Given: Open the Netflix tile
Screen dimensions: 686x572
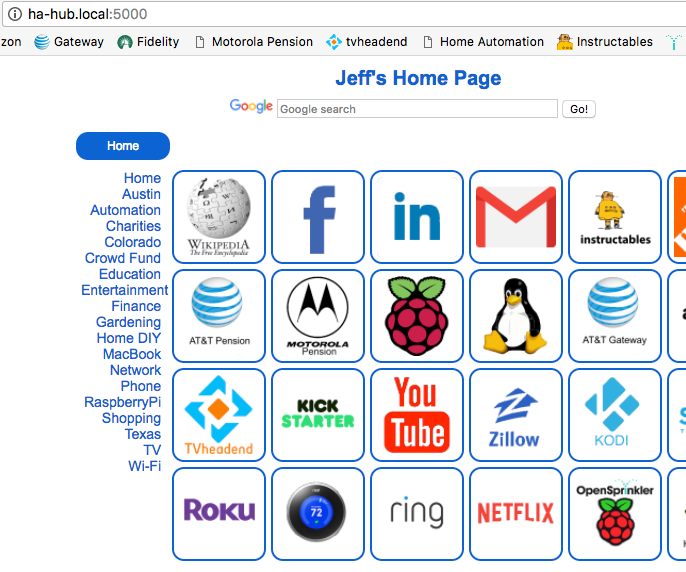Looking at the screenshot, I should click(x=516, y=514).
